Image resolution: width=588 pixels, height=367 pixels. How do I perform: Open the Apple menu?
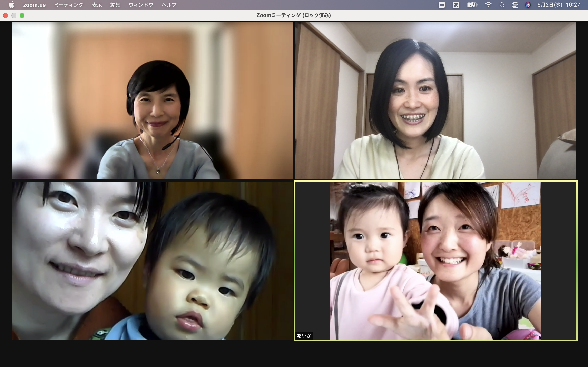click(x=11, y=5)
